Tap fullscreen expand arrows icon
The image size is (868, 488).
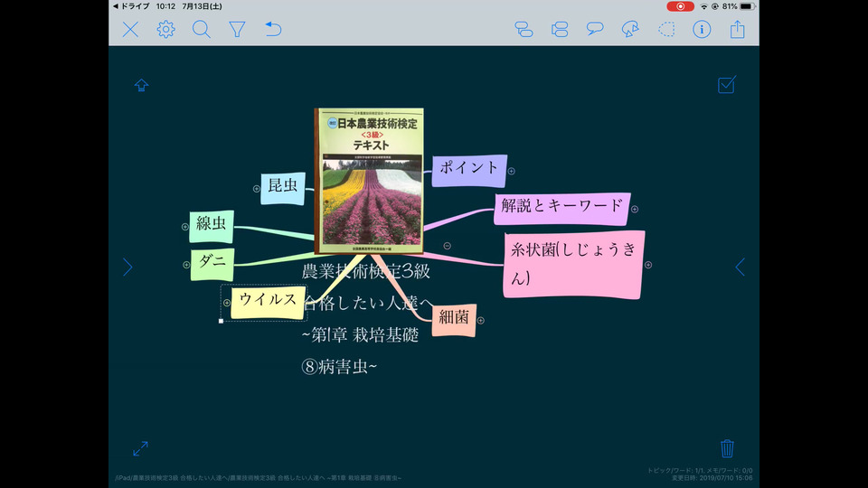(x=141, y=448)
